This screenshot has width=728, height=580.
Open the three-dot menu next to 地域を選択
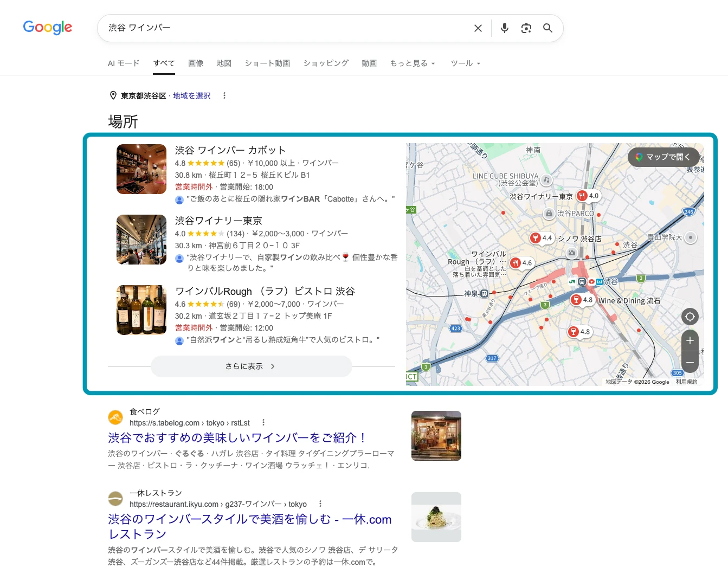224,95
